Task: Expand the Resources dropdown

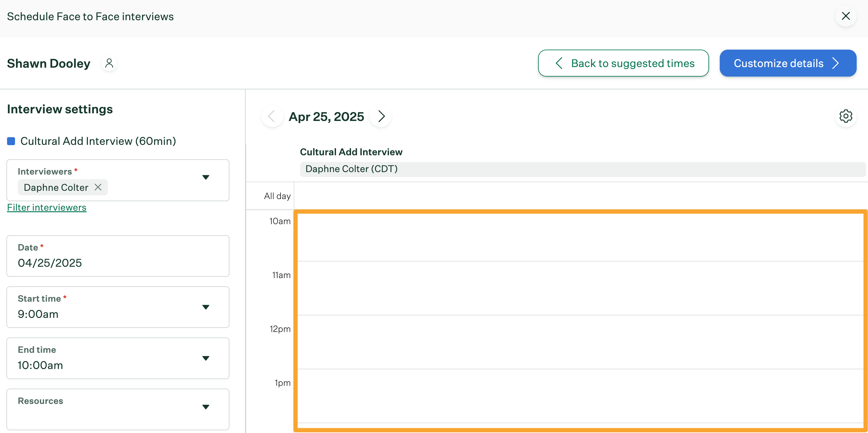Action: pos(118,409)
